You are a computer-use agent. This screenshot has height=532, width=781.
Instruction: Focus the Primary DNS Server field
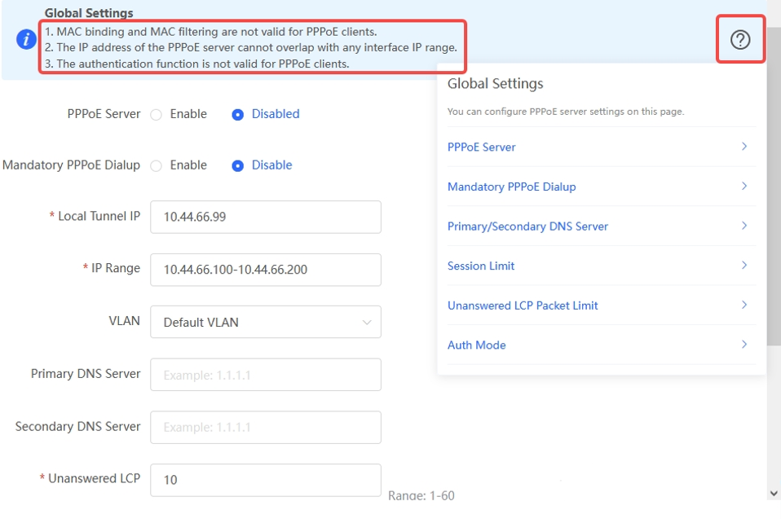265,375
